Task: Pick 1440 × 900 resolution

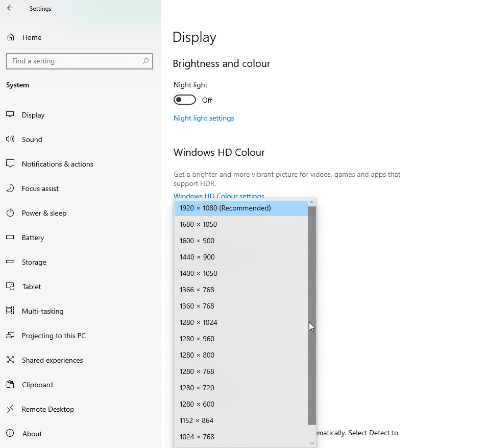Action: tap(241, 257)
